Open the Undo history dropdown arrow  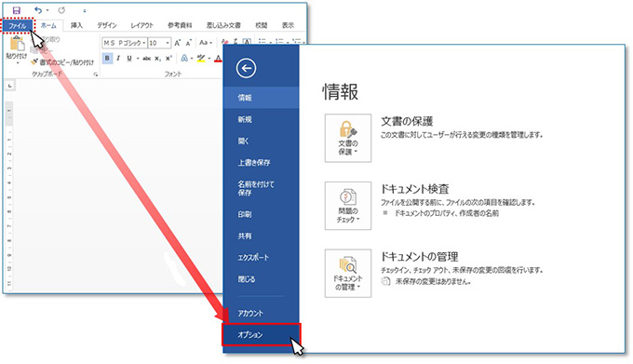[47, 10]
